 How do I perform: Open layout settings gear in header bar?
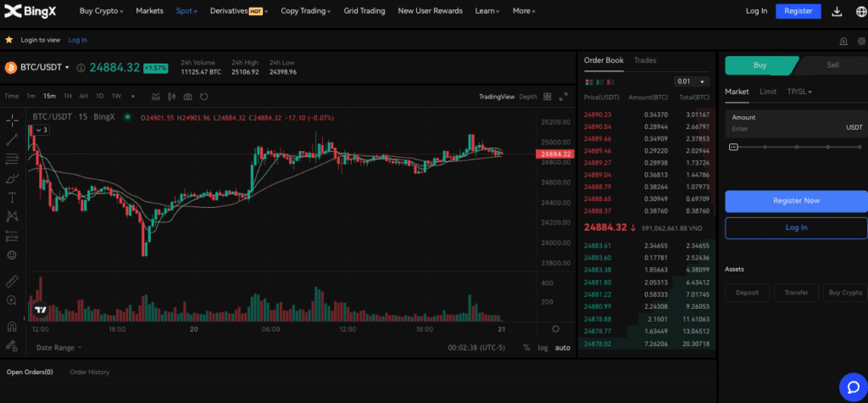[x=861, y=41]
